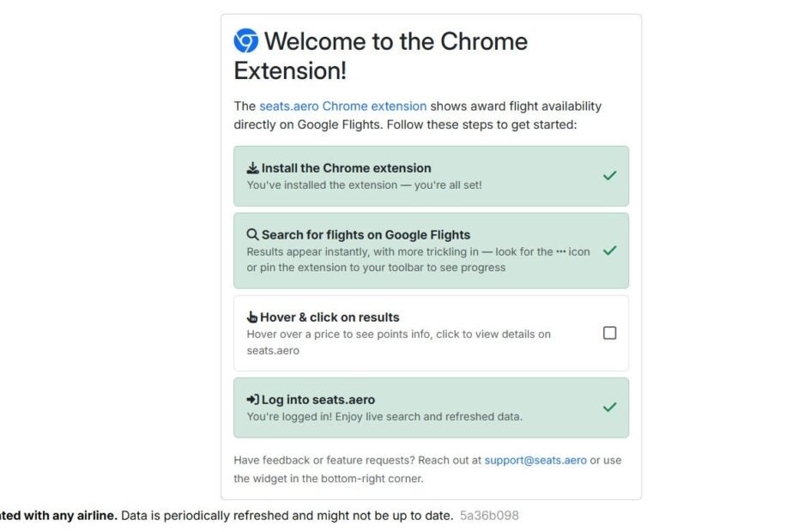Select the Search for flights on Google Flights card
The image size is (798, 532).
pos(431,251)
